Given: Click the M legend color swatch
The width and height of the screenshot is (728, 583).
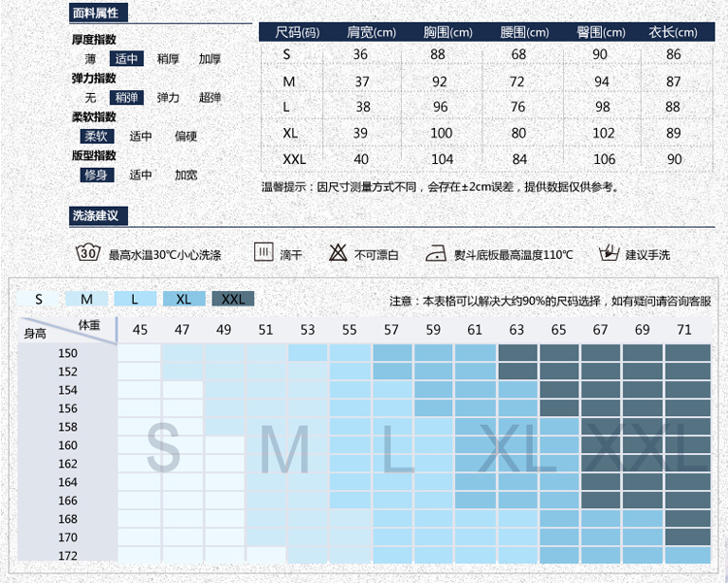Looking at the screenshot, I should 87,299.
